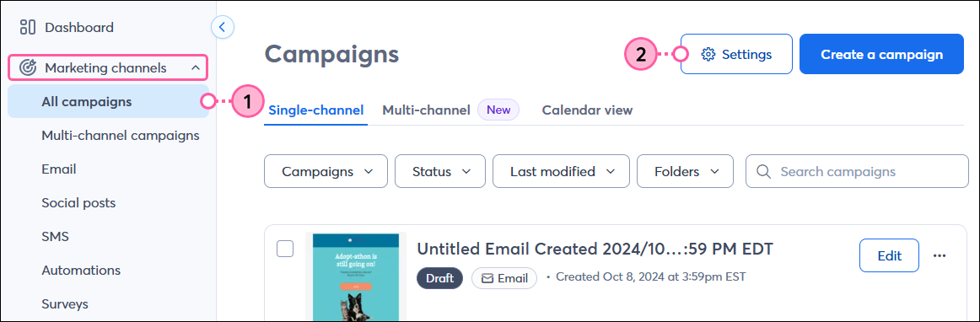The width and height of the screenshot is (980, 322).
Task: Click Create a campaign button
Action: pos(881,55)
